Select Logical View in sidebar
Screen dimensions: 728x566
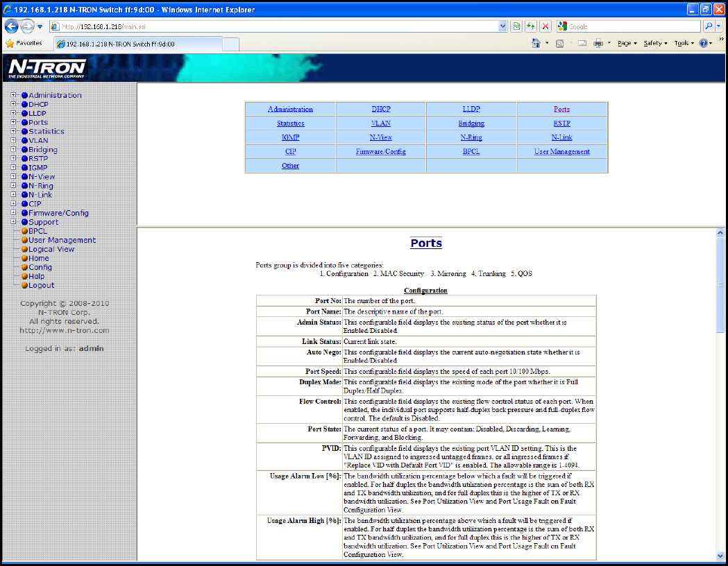[x=51, y=249]
